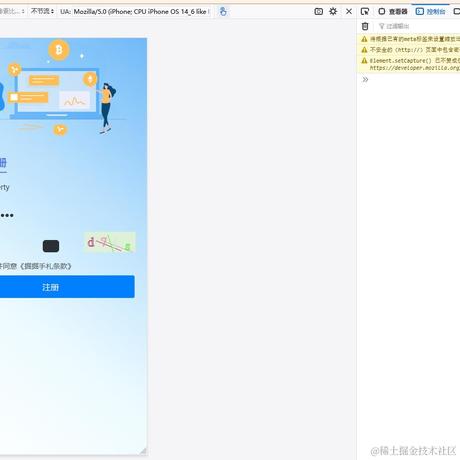The height and width of the screenshot is (460, 460).
Task: Select the 注册 tab on the page
Action: pos(3,163)
